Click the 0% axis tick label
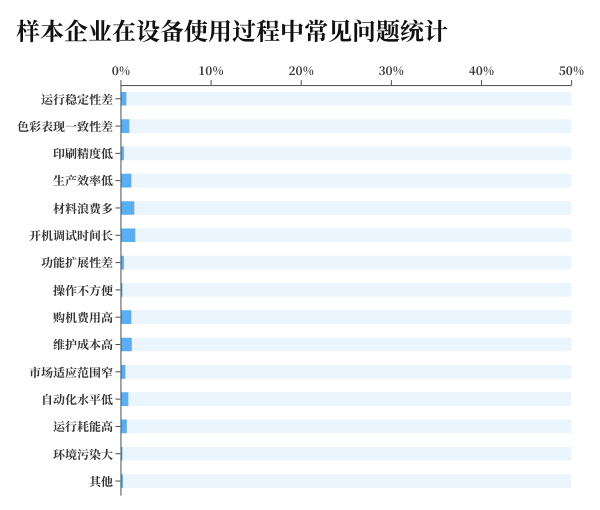600x510 pixels. pos(121,71)
